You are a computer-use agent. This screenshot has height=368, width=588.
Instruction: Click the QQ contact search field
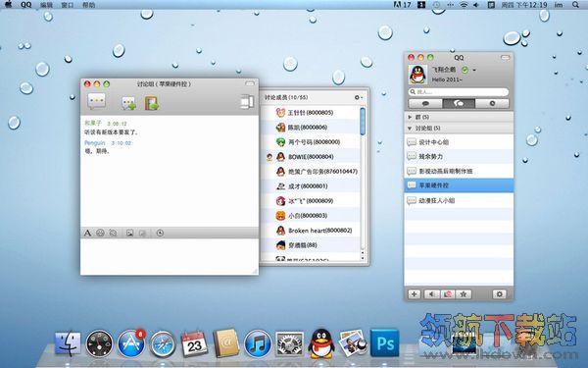tap(459, 91)
